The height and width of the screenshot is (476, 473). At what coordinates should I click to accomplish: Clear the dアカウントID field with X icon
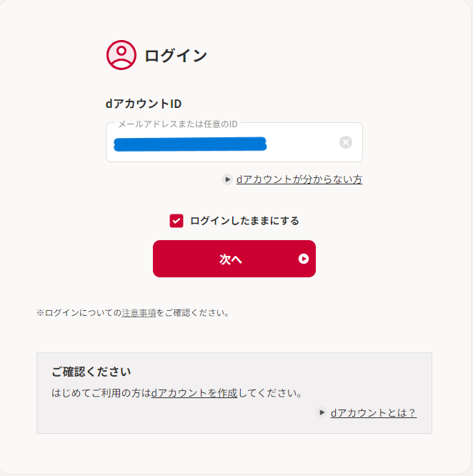346,142
